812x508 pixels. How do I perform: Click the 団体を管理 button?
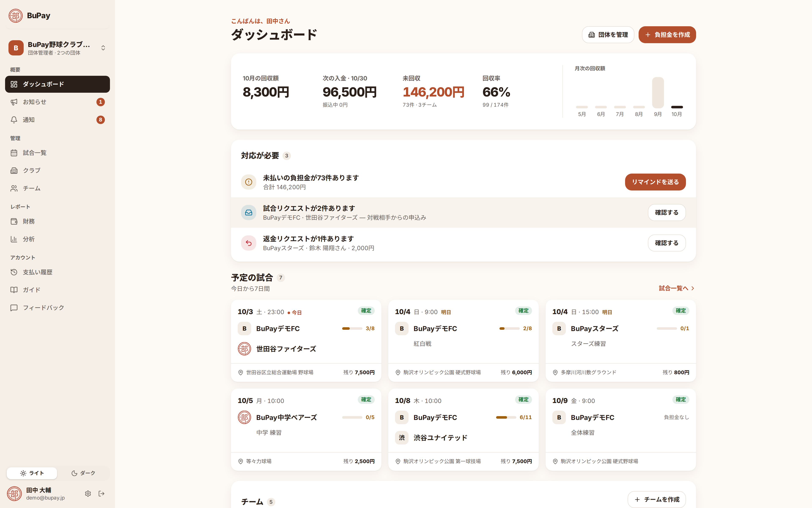coord(608,35)
